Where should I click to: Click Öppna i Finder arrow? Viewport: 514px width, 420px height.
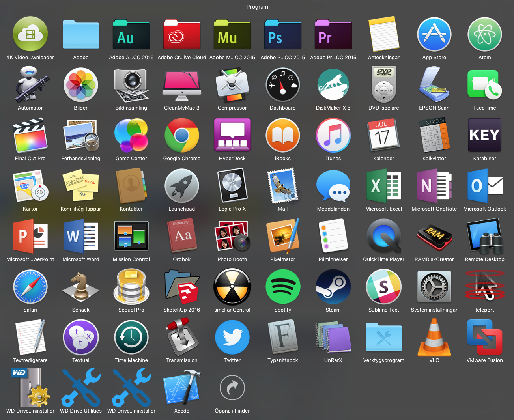232,387
